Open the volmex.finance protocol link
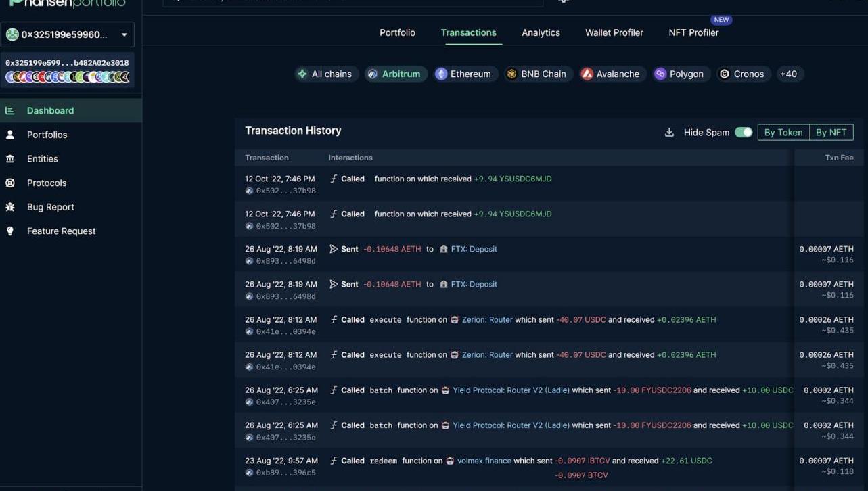Screen dimensions: 868x491 484,461
